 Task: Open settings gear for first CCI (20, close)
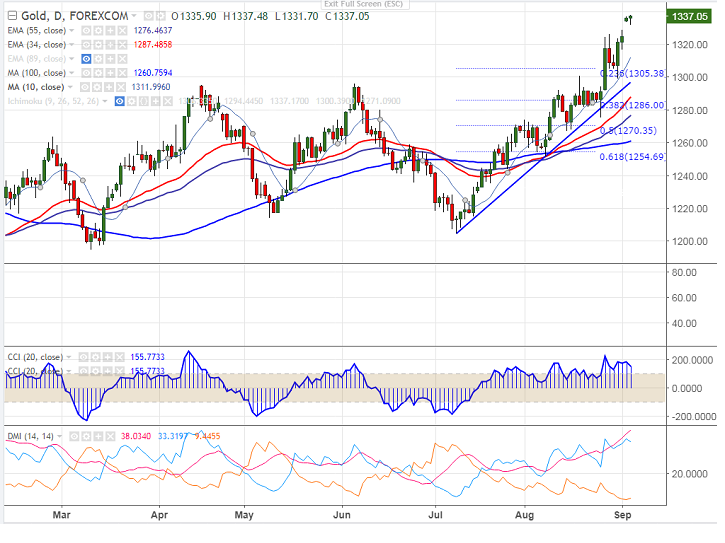(95, 357)
